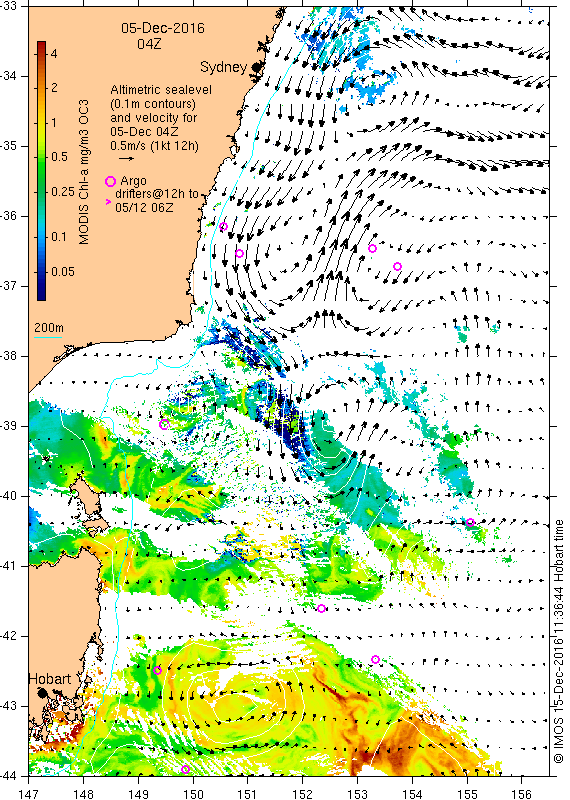
Task: Click latitude axis label '-38'
Action: (9, 356)
